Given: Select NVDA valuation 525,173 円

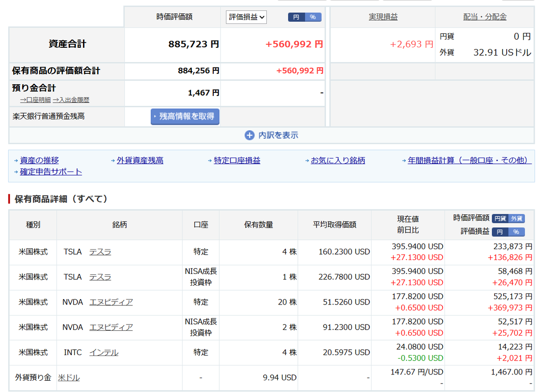Looking at the screenshot, I should 513,296.
